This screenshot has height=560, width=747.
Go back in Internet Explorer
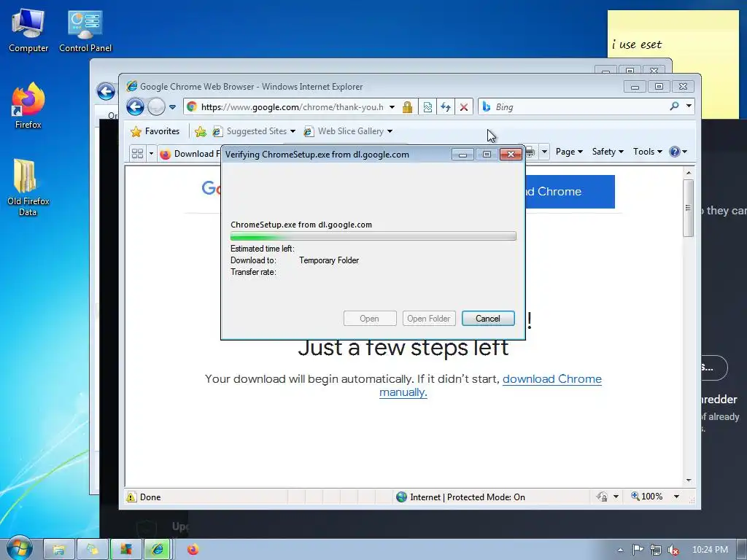[135, 106]
